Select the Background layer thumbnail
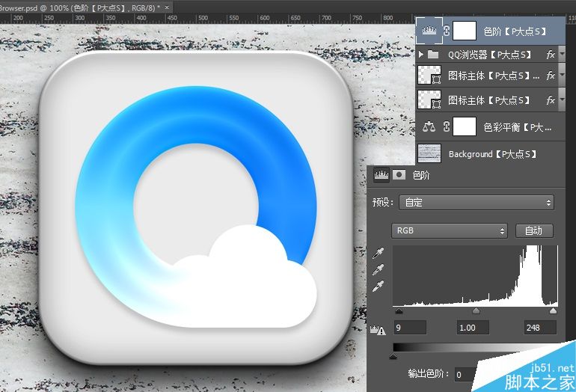The width and height of the screenshot is (576, 392). point(429,153)
